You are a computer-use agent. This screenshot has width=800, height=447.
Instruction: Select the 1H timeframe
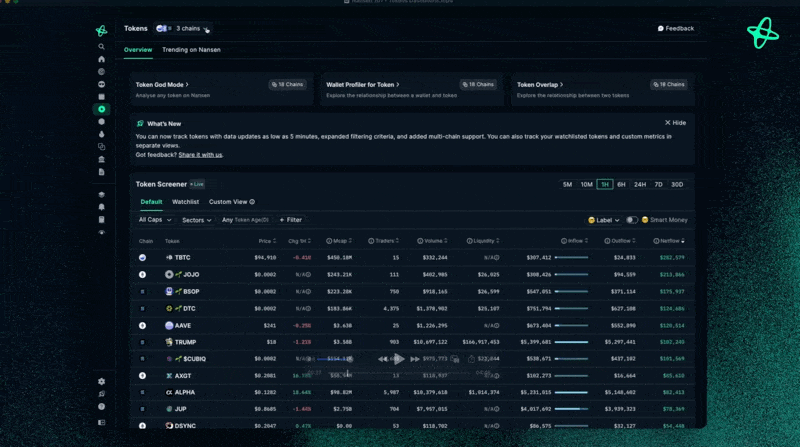pos(605,185)
